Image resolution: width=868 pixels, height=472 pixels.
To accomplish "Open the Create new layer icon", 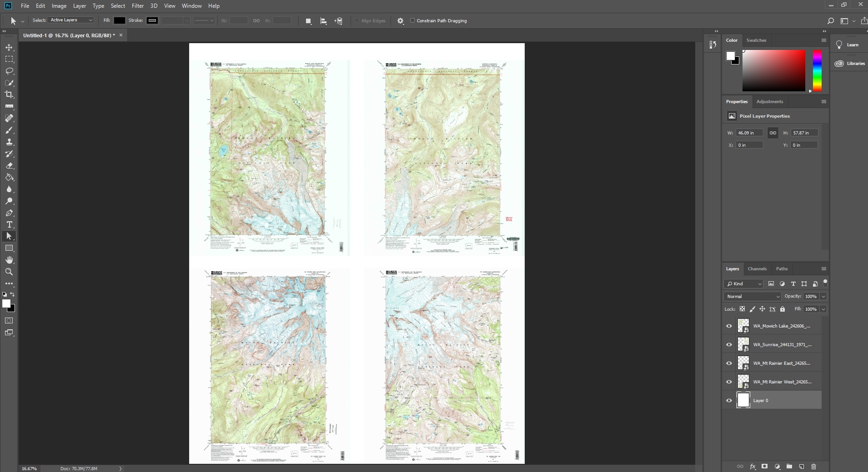I will coord(801,467).
